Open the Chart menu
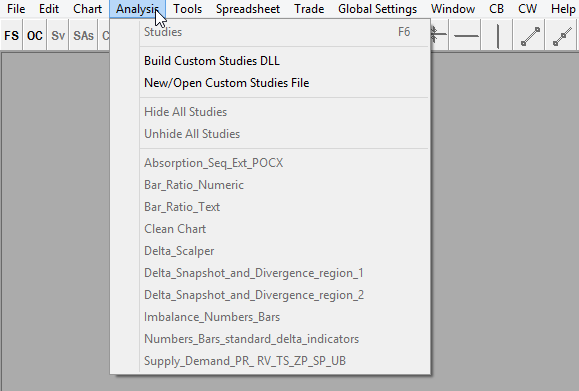579x391 pixels. pyautogui.click(x=87, y=8)
